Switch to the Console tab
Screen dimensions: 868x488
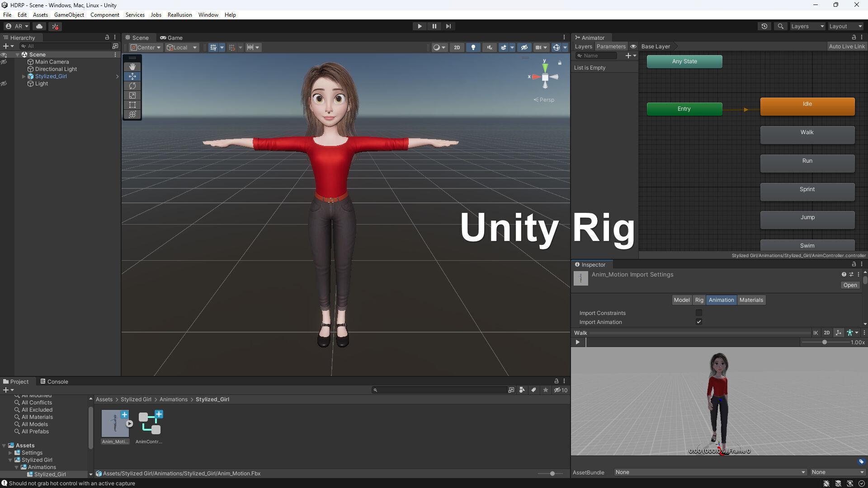point(54,381)
